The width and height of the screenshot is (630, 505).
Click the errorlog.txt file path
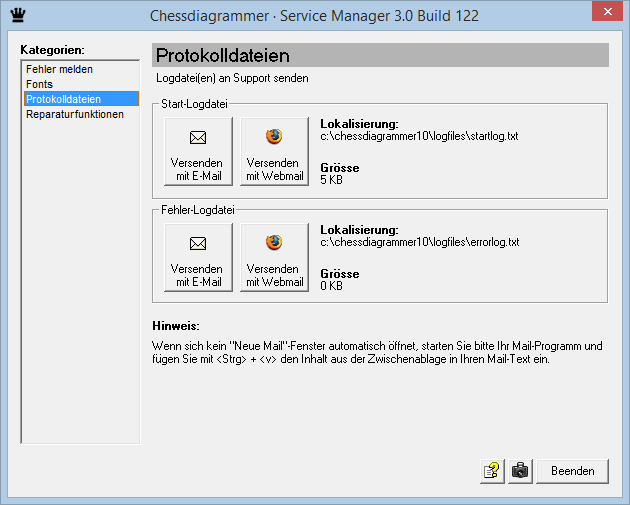[x=419, y=242]
